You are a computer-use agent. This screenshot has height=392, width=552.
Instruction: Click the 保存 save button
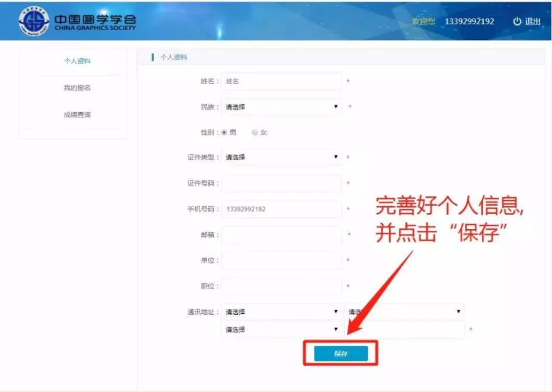pos(341,353)
